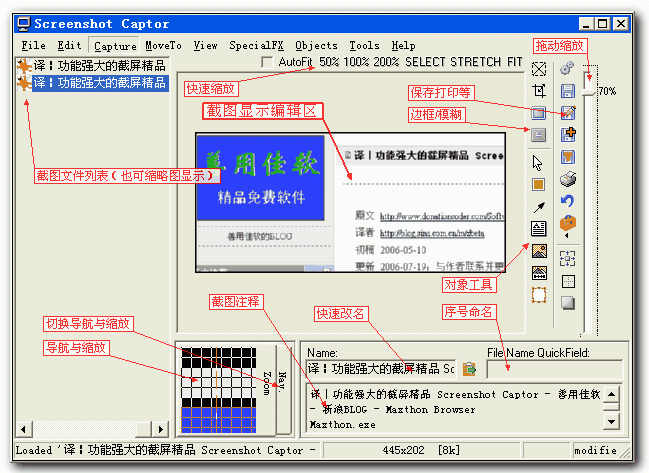
Task: Click the blue floppy disk save icon
Action: (x=568, y=90)
